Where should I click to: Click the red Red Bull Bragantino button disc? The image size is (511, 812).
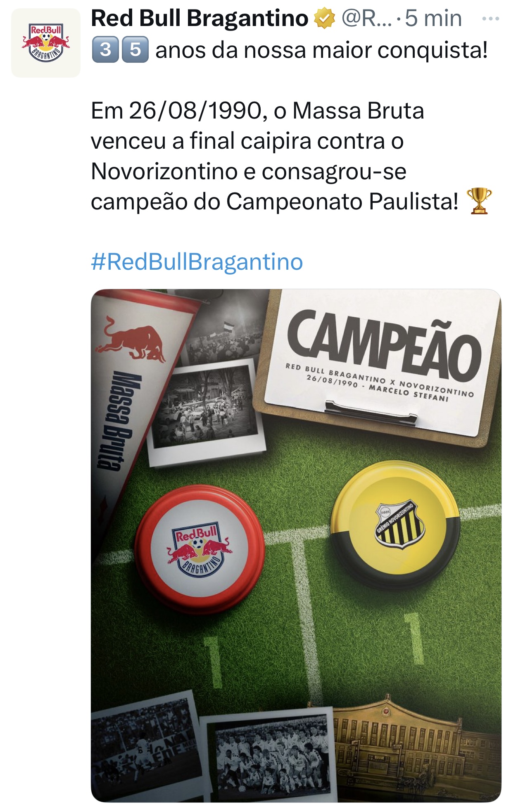(x=199, y=549)
